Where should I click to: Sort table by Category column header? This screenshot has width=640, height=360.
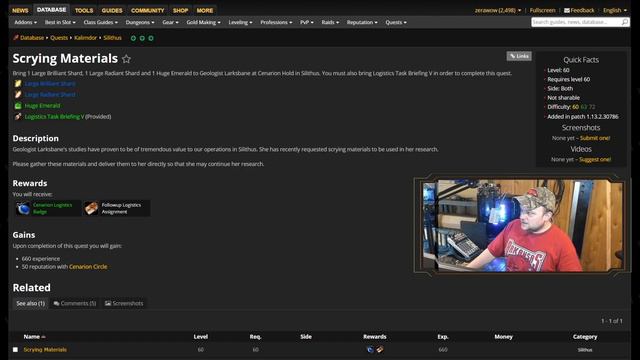tap(584, 337)
